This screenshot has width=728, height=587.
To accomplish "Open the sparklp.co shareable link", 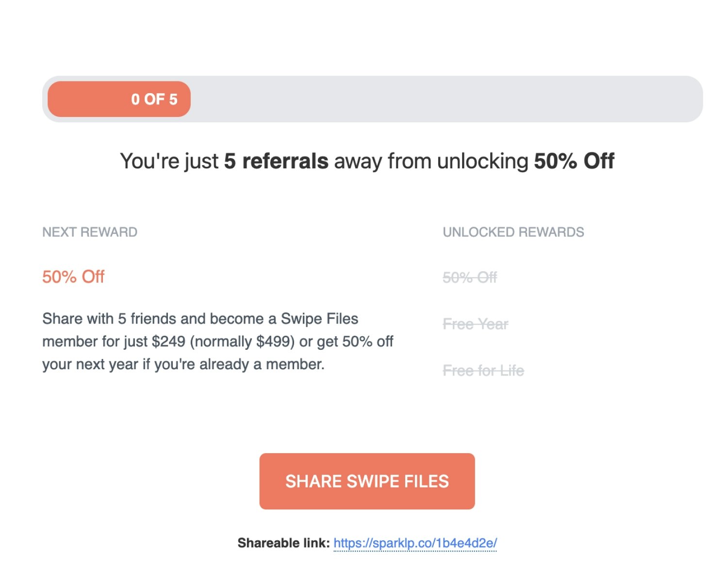I will 415,543.
